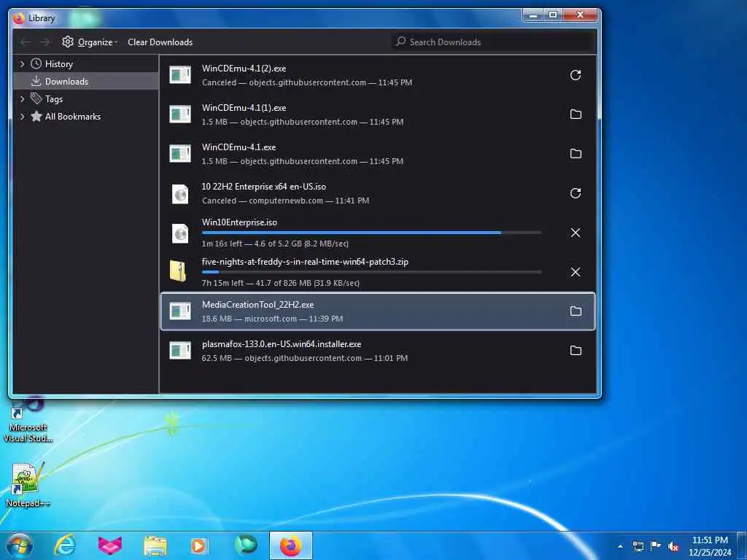The image size is (747, 560).
Task: Open Windows Explorer from the taskbar
Action: pyautogui.click(x=155, y=545)
